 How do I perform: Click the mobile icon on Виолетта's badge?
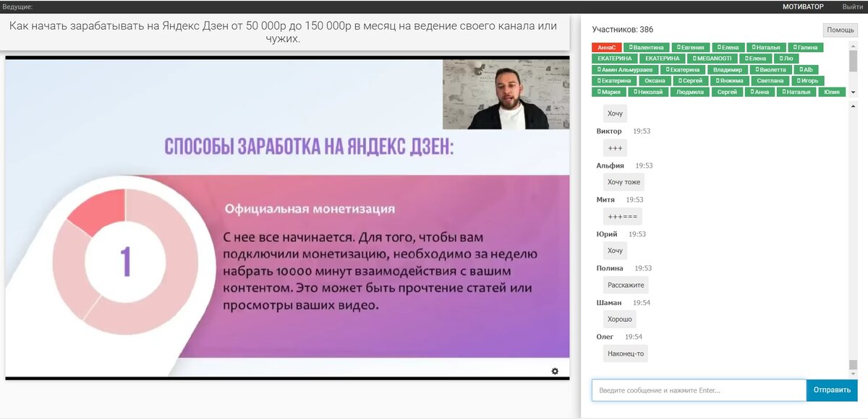756,70
